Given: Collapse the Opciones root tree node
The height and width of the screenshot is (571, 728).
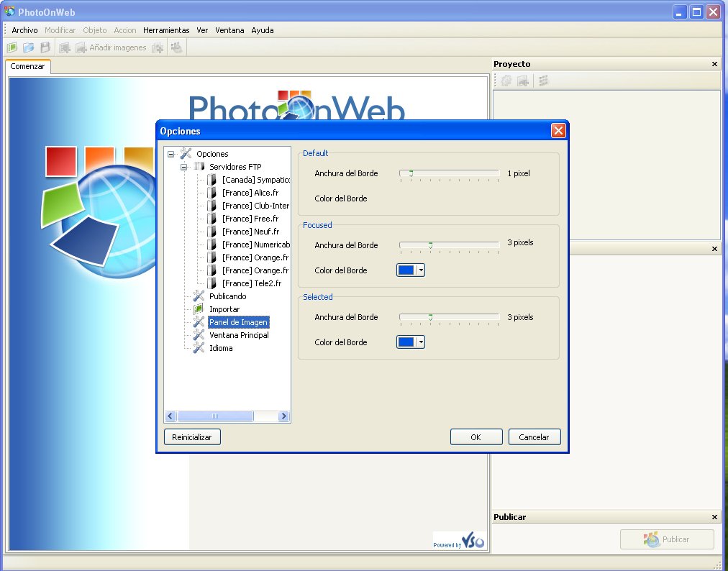Looking at the screenshot, I should point(171,154).
